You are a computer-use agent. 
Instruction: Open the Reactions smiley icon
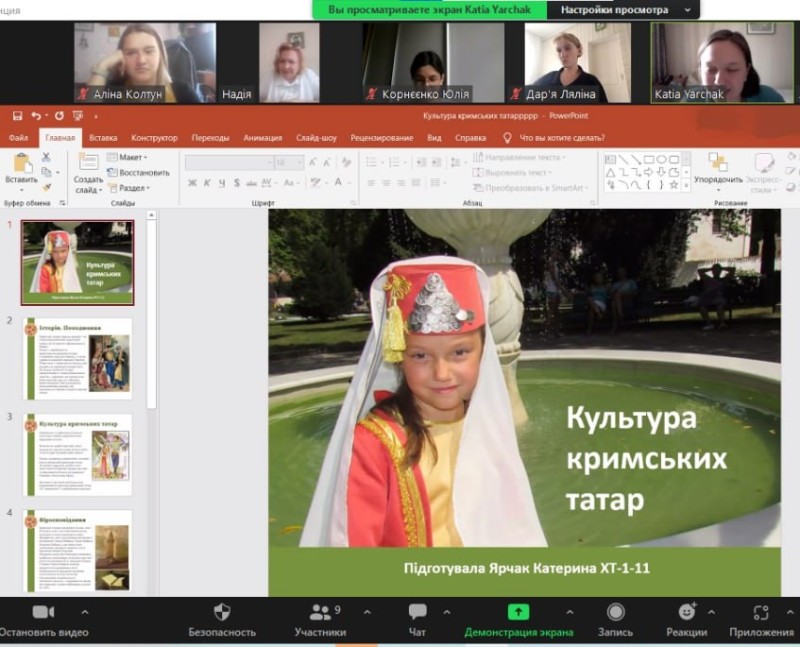pyautogui.click(x=686, y=612)
